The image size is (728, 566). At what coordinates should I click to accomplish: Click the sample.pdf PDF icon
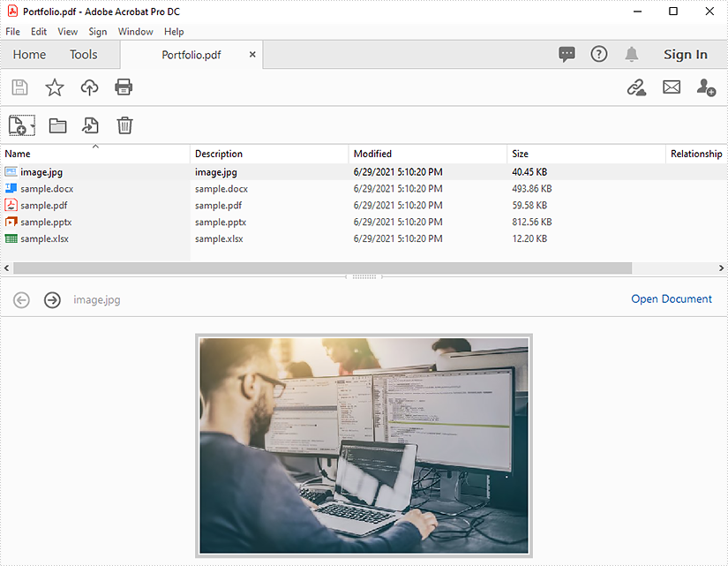pos(11,205)
